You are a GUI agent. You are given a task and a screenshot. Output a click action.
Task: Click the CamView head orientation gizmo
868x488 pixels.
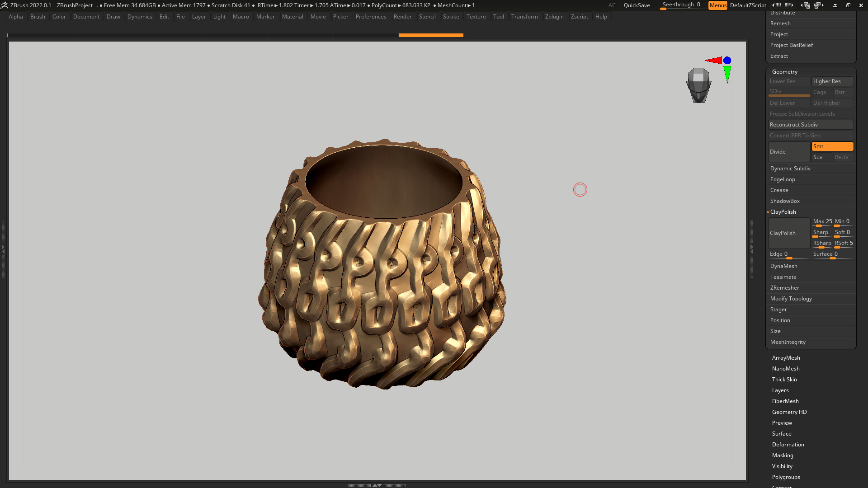tap(698, 85)
